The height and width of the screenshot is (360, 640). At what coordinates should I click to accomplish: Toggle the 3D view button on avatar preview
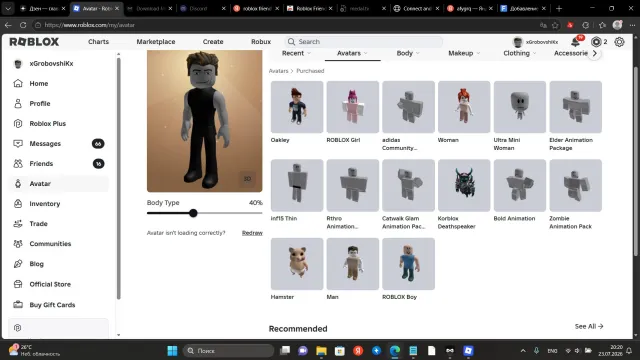click(247, 179)
